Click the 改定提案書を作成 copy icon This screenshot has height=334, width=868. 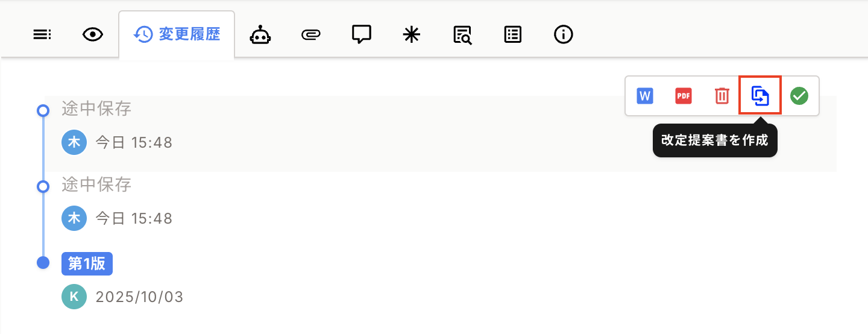coord(760,95)
